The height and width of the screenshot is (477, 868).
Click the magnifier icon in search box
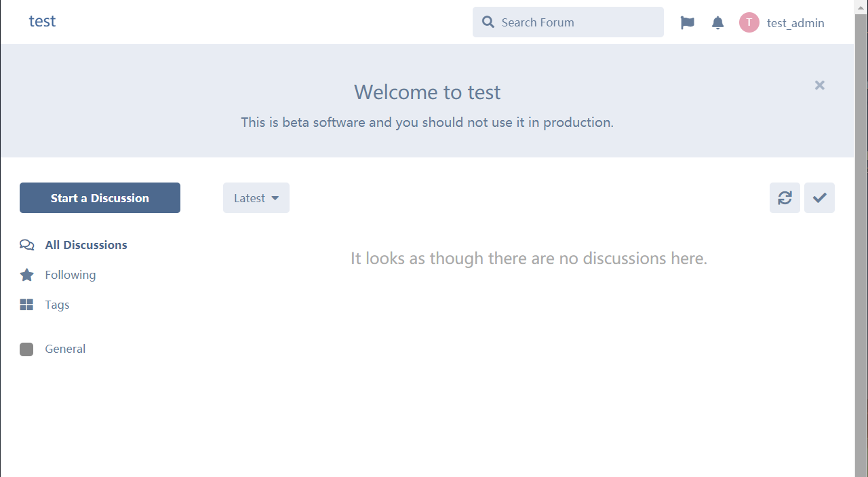(x=488, y=22)
